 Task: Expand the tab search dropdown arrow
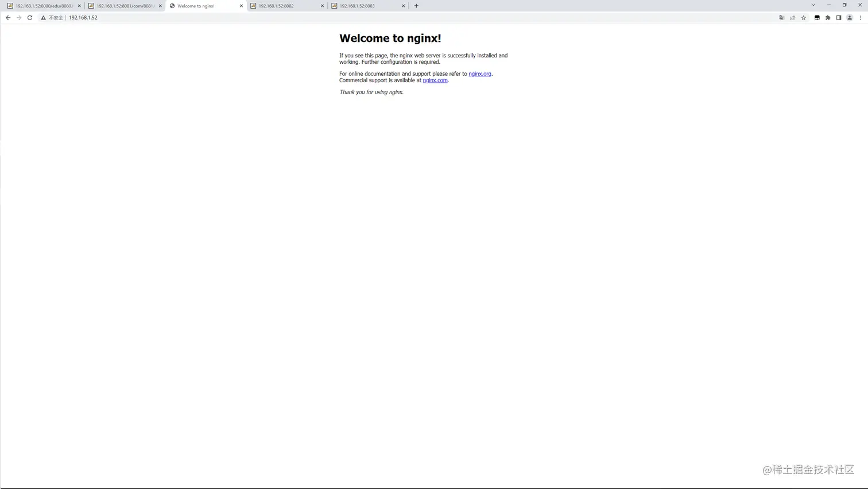pyautogui.click(x=813, y=5)
